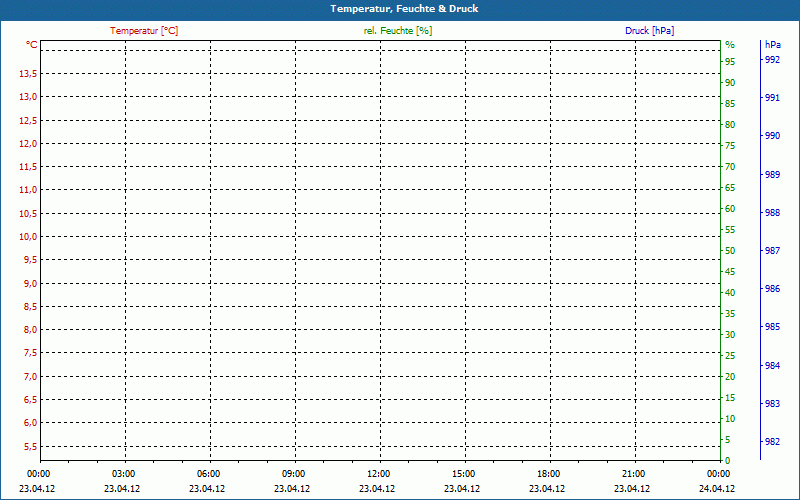Click the 988 hPa pressure axis value
Image resolution: width=800 pixels, height=500 pixels.
772,213
